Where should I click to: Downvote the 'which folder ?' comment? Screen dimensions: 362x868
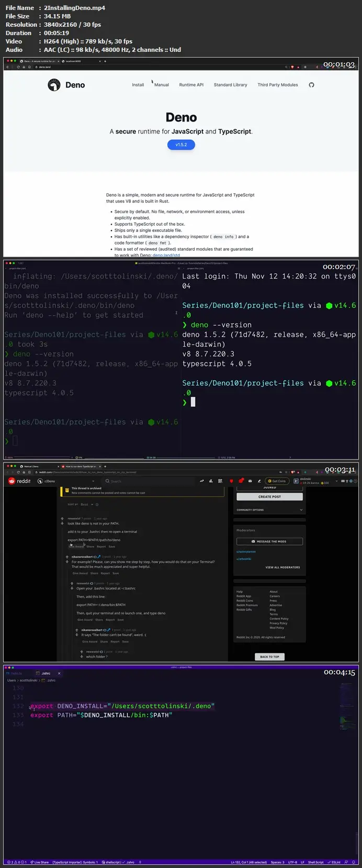pyautogui.click(x=82, y=656)
